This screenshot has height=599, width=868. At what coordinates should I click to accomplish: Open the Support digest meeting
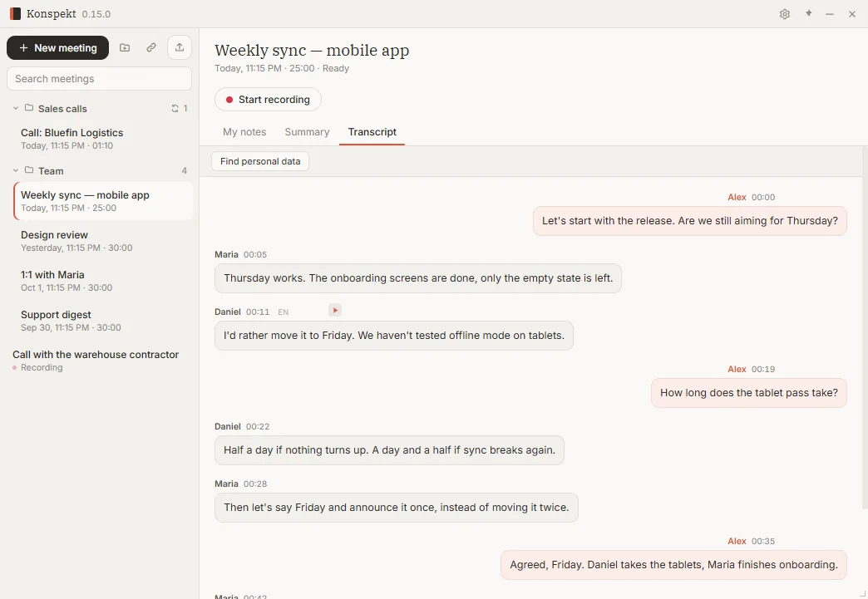tap(103, 321)
